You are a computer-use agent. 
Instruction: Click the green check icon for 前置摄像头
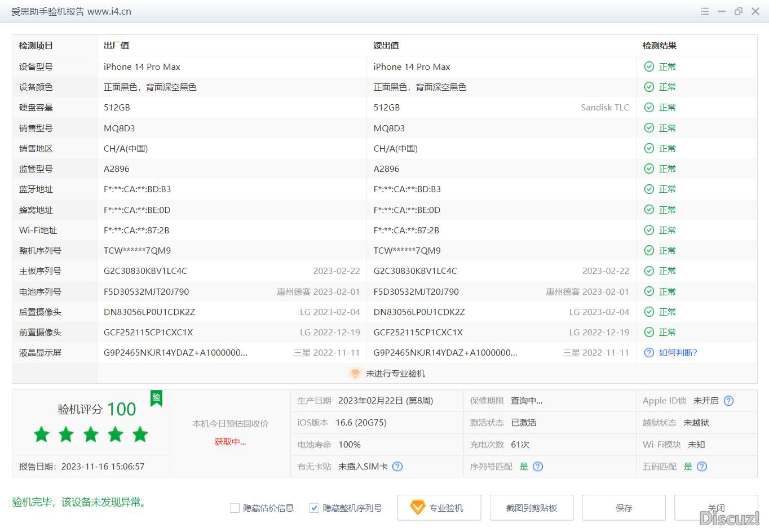click(x=649, y=332)
